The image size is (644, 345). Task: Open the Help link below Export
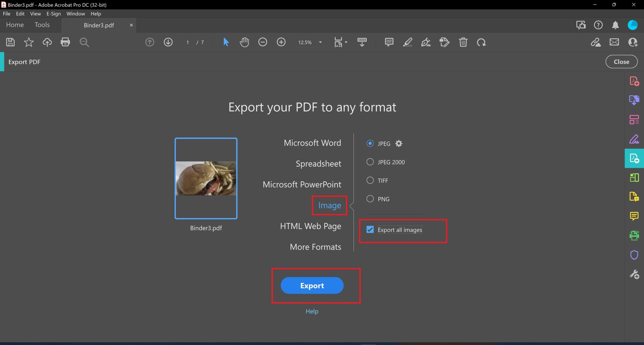(312, 311)
